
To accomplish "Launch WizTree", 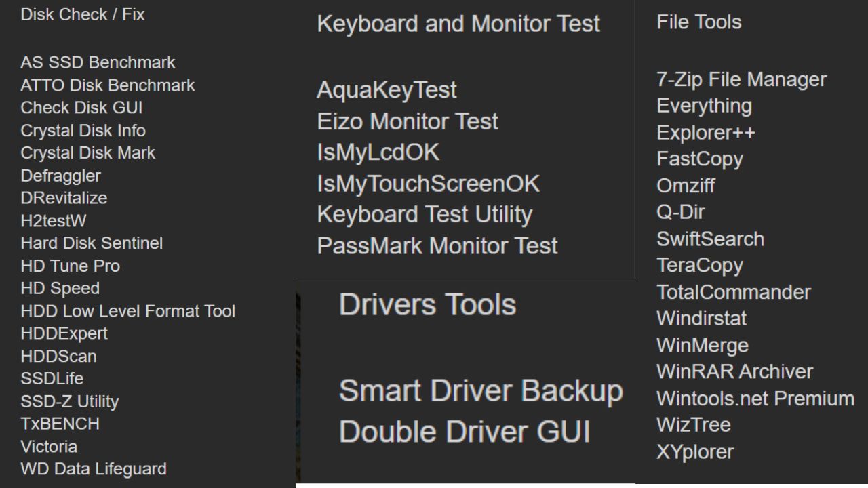I will pyautogui.click(x=694, y=425).
